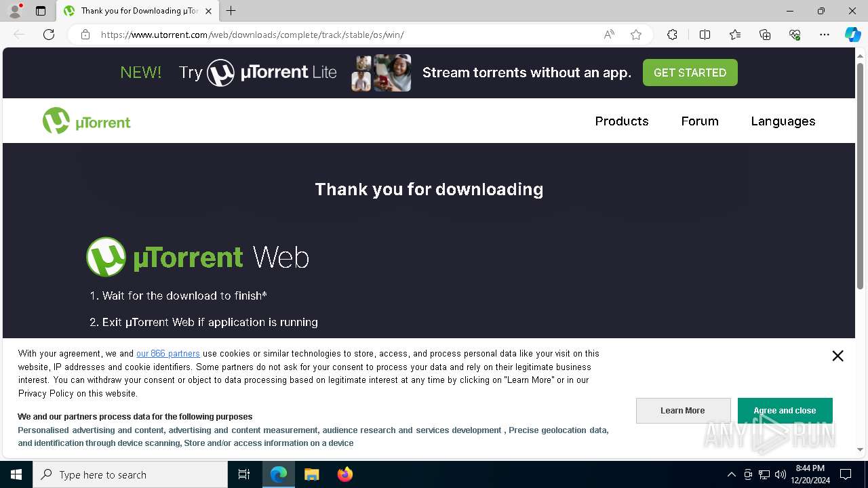Open the clock showing 8:44 PM
The image size is (868, 488).
(x=810, y=474)
